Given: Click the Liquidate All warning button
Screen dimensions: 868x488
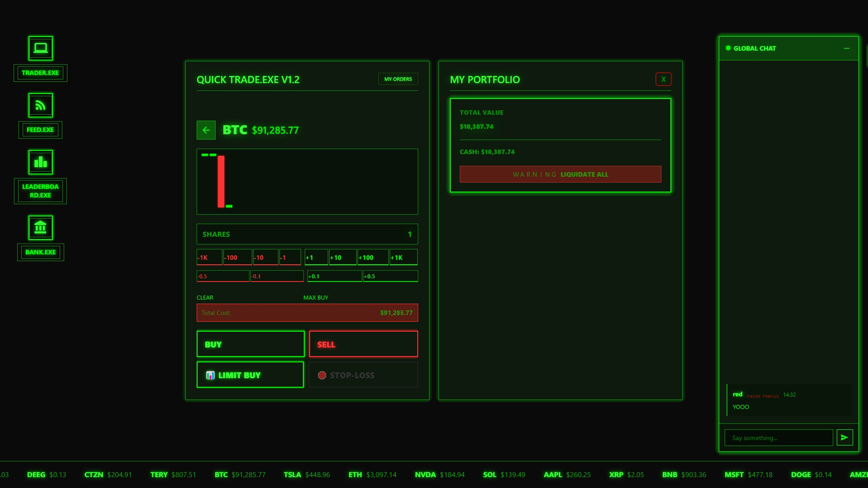Looking at the screenshot, I should (x=560, y=174).
